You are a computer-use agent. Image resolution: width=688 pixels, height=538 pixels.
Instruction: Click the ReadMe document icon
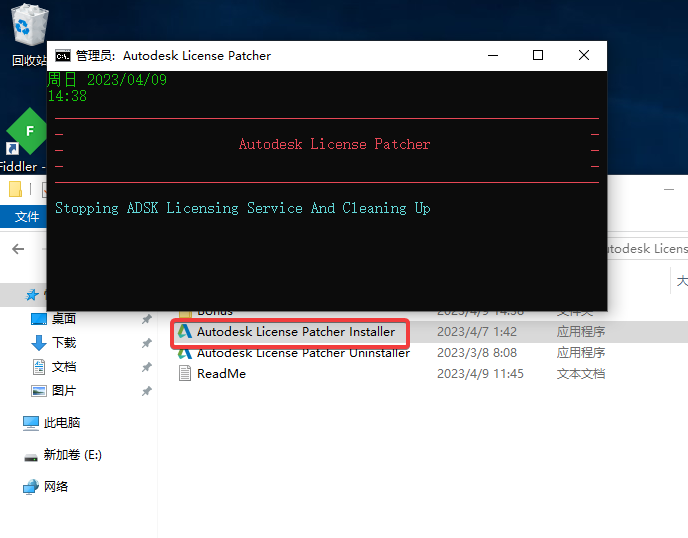pos(185,373)
